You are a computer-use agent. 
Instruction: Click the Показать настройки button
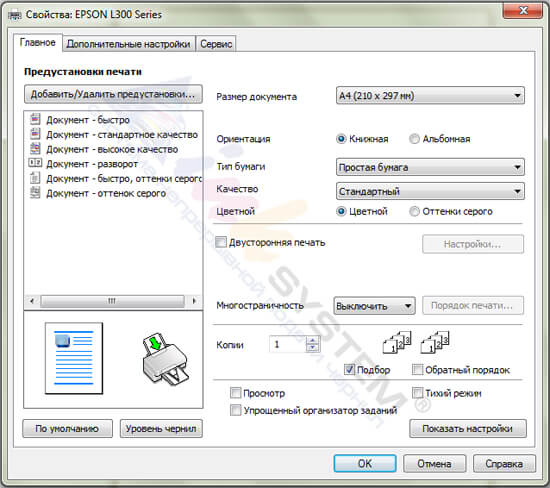click(468, 428)
